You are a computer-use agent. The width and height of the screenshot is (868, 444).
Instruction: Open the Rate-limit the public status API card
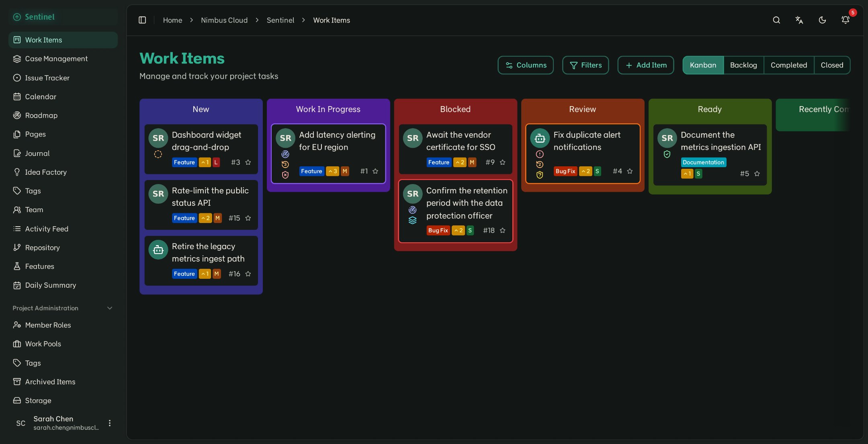click(x=201, y=205)
